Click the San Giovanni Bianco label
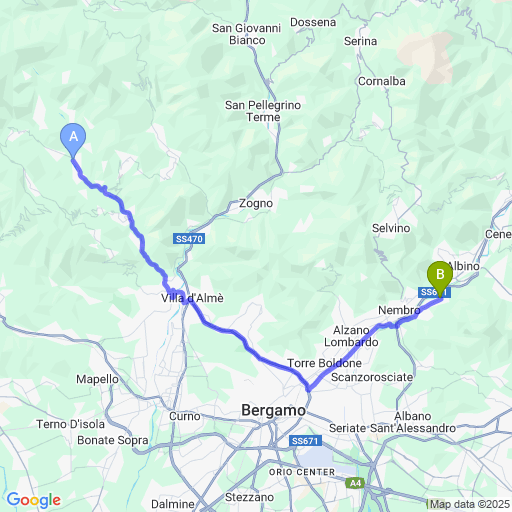 point(247,34)
